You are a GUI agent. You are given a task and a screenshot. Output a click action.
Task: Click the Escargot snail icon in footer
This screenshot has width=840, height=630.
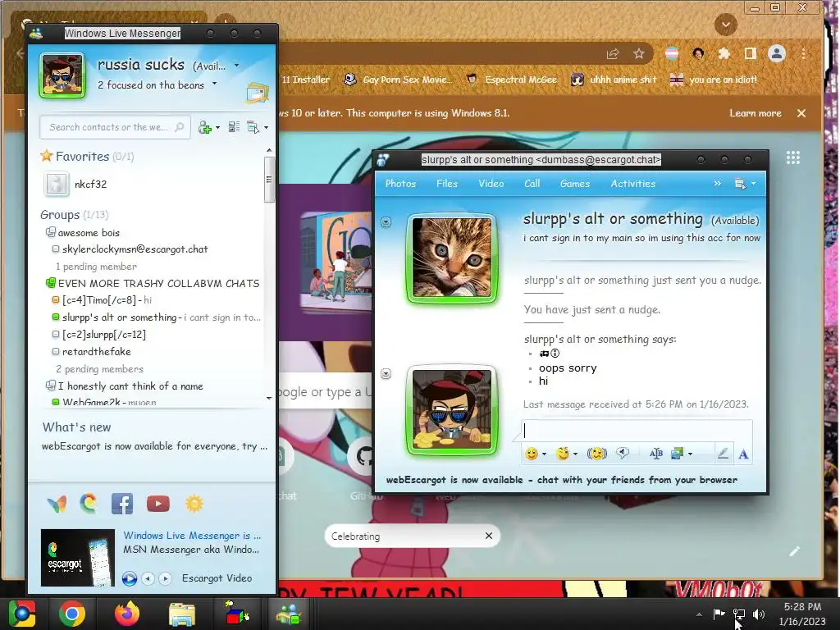coord(89,504)
